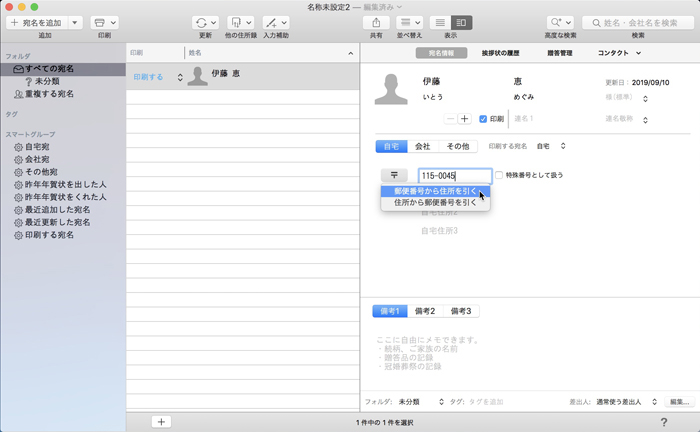Viewport: 700px width, 432px height.
Task: Click the 共有 share icon
Action: pyautogui.click(x=375, y=22)
